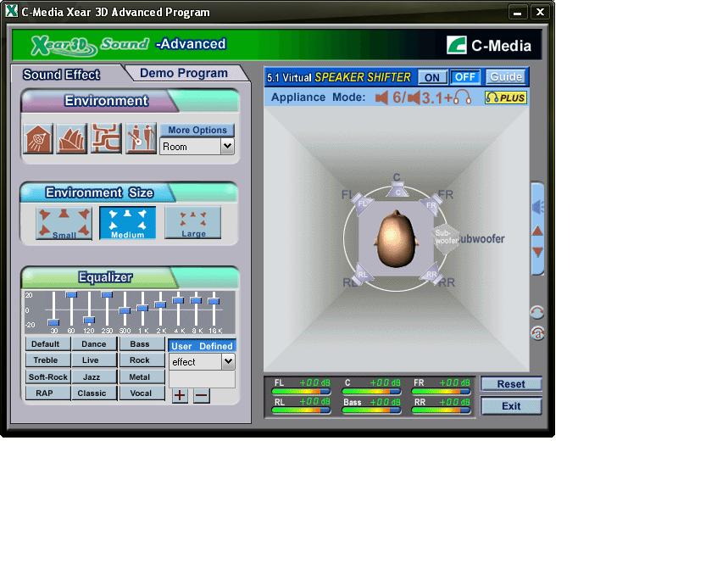Switch to the Demo Program tab

click(184, 74)
